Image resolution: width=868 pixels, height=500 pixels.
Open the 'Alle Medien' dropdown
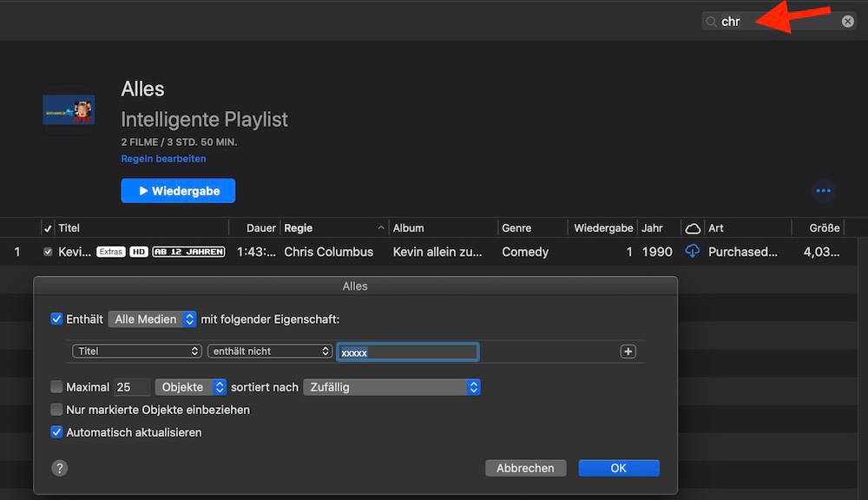[153, 319]
